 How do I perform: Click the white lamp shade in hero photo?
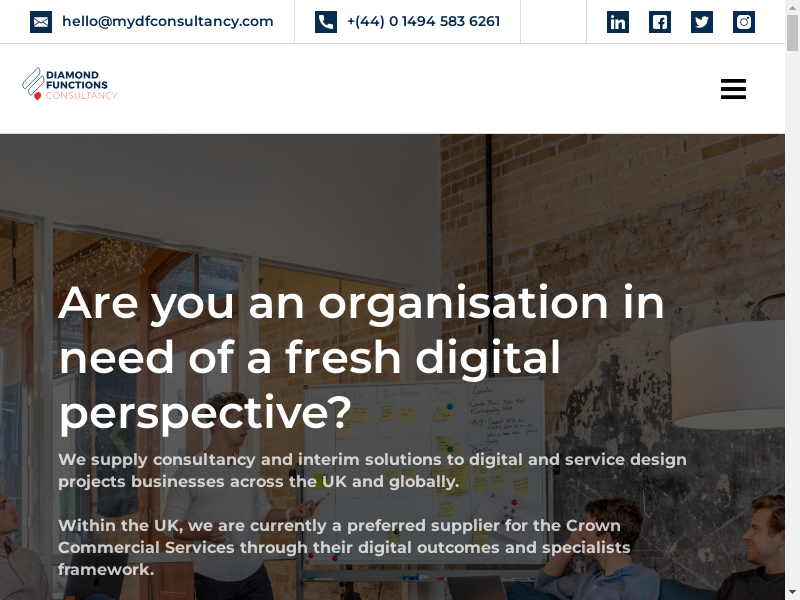pos(727,372)
